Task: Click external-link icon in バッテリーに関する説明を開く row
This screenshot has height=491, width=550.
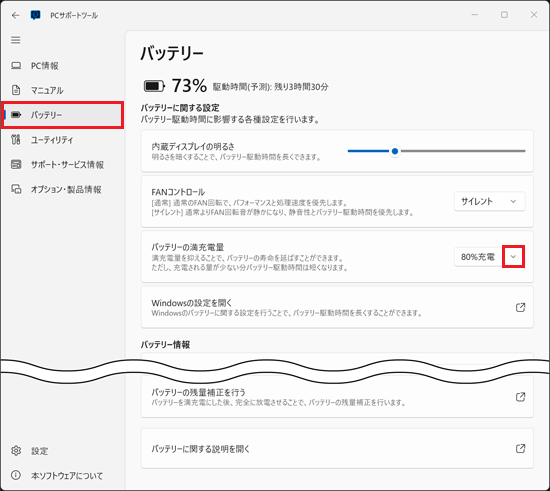Action: pyautogui.click(x=521, y=448)
